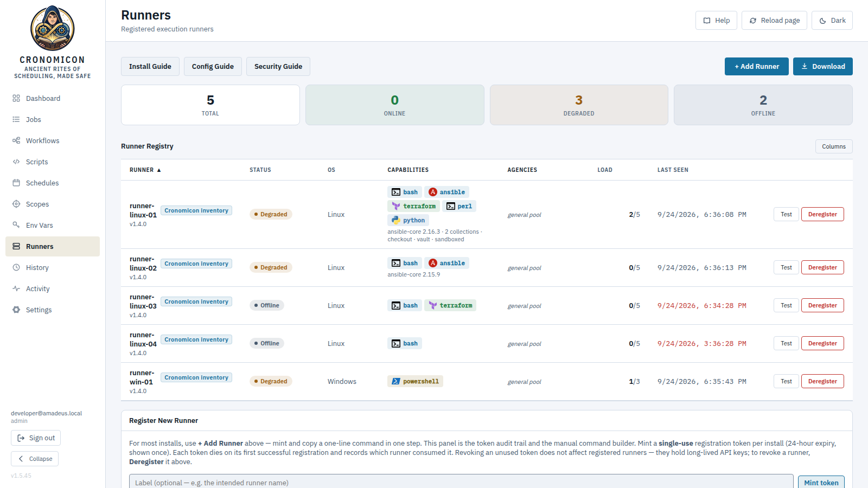
Task: Click the ansible icon for runner-linux-02
Action: (x=433, y=263)
